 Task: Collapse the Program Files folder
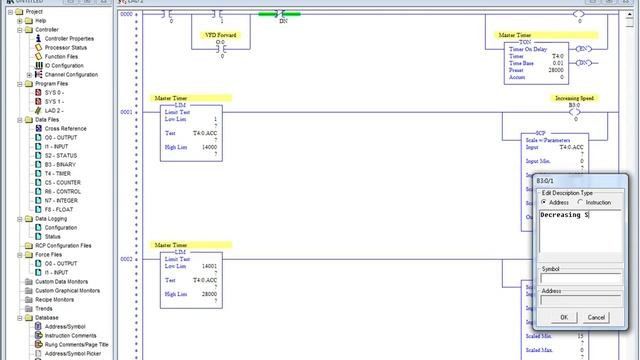[x=20, y=84]
